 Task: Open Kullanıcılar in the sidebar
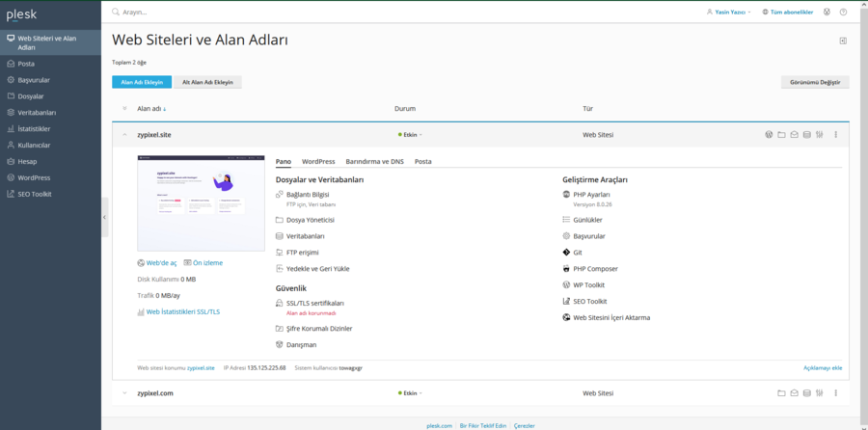(x=50, y=145)
